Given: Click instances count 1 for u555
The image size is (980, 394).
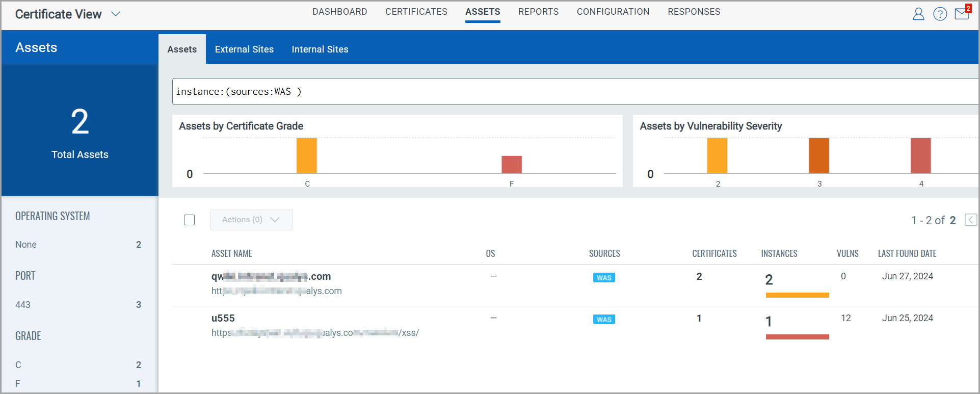Looking at the screenshot, I should point(769,322).
